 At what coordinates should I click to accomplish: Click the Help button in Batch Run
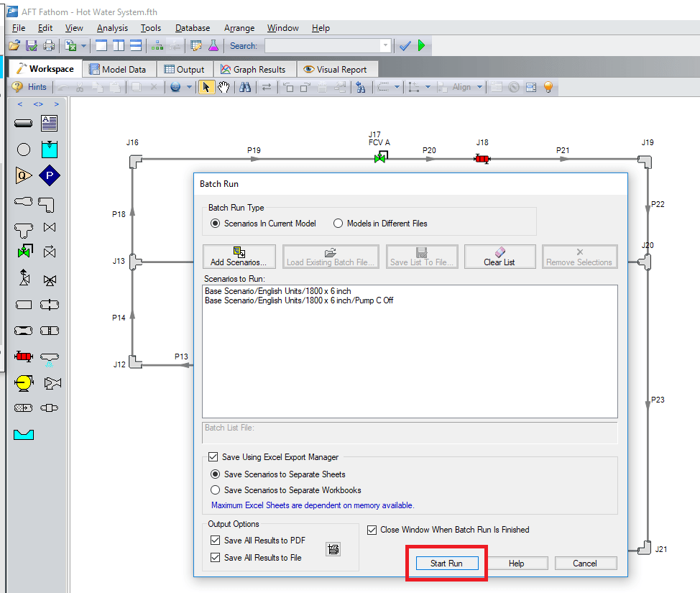[x=517, y=563]
